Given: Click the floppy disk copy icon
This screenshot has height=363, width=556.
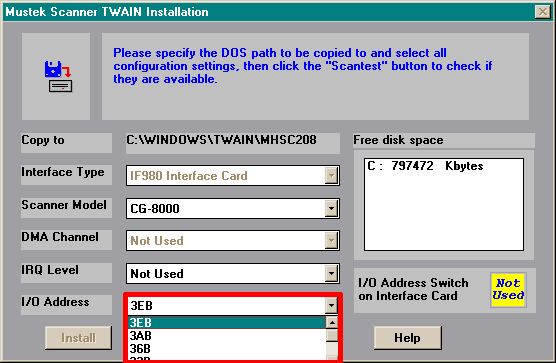Looking at the screenshot, I should (x=59, y=76).
